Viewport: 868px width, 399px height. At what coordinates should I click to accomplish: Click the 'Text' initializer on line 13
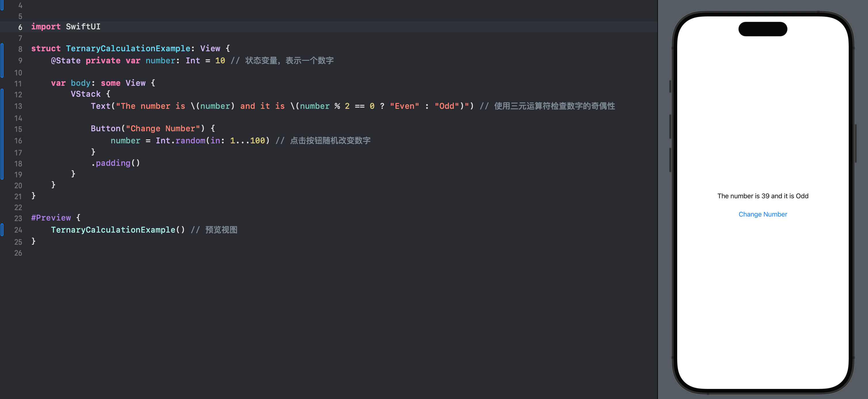coord(100,106)
